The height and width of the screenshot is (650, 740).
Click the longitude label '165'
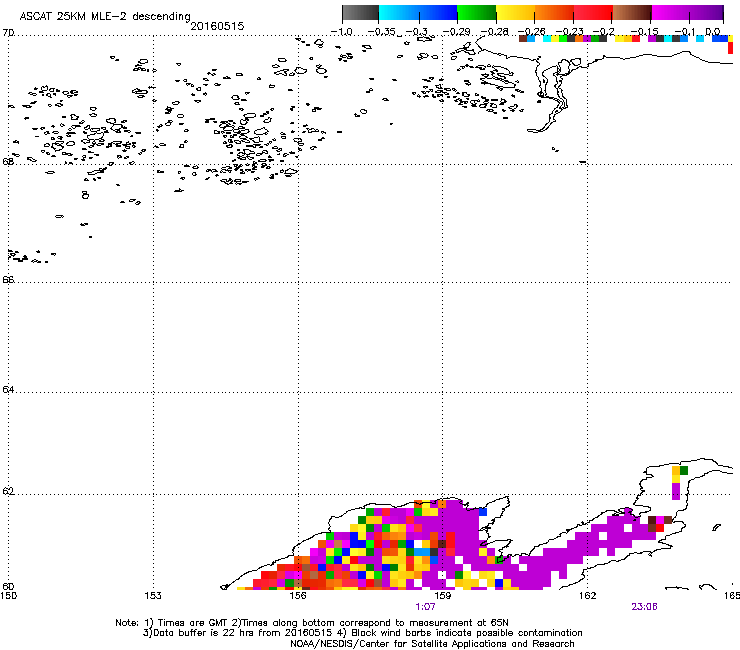coord(732,596)
